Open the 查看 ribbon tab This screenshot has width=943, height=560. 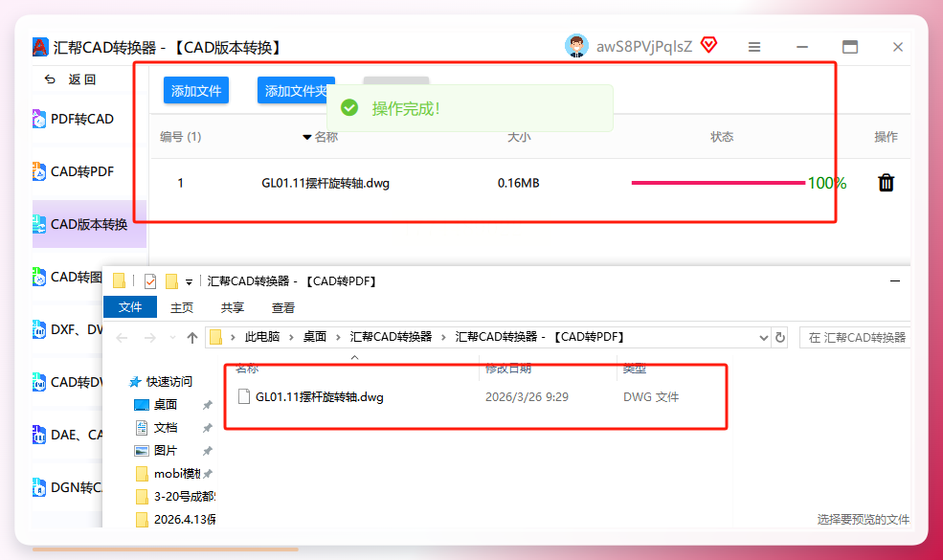[x=282, y=308]
